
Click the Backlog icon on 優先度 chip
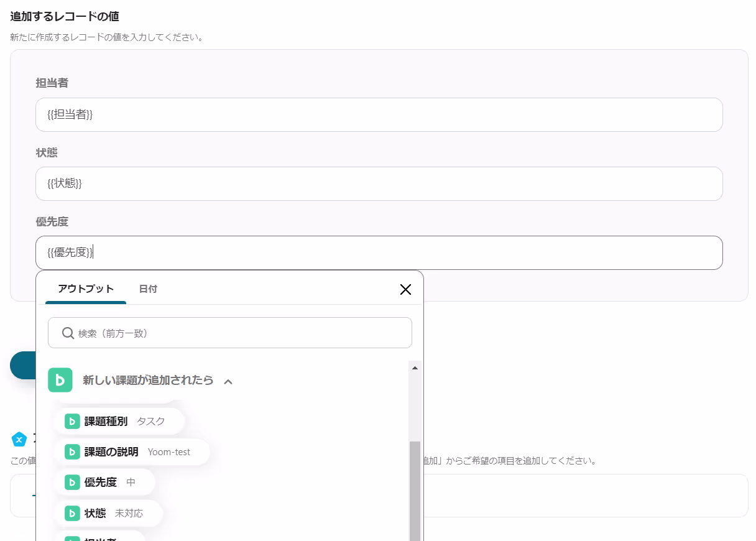(72, 482)
